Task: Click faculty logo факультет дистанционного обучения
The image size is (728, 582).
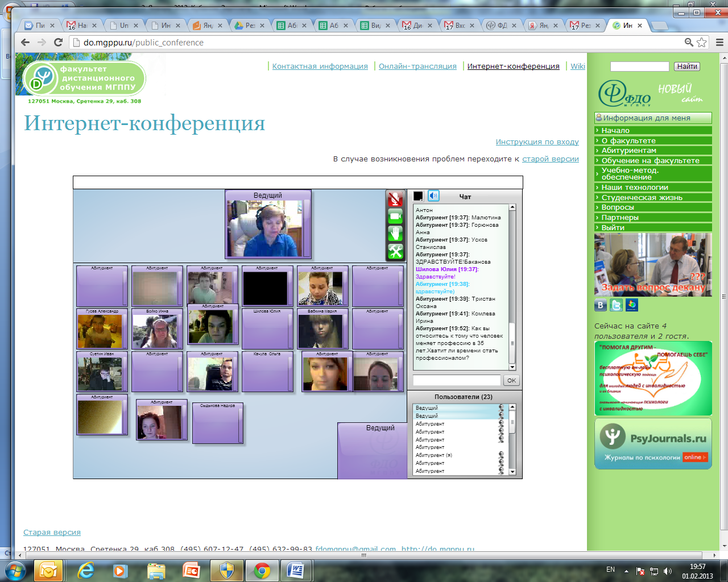Action: 84,78
